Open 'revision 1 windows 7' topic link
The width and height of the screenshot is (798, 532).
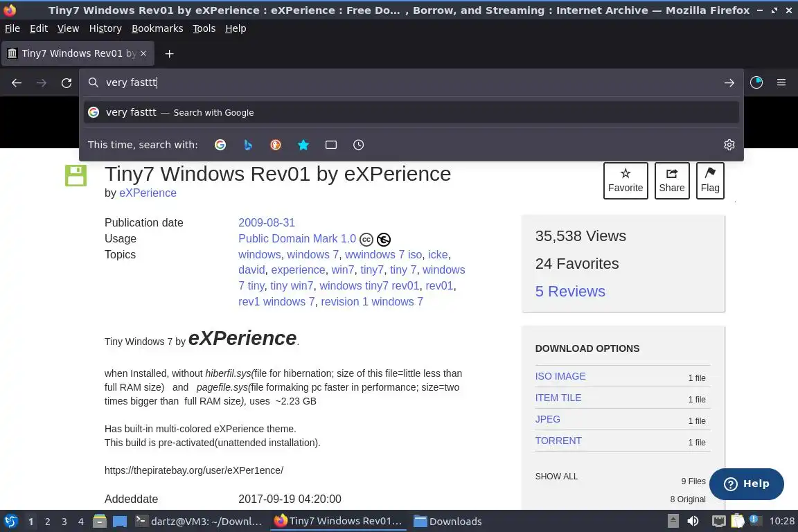[x=372, y=301]
